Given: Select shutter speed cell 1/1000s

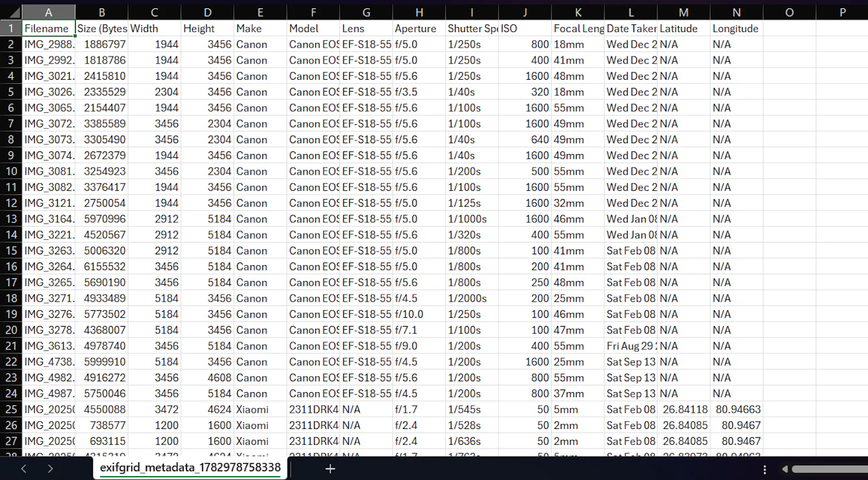Looking at the screenshot, I should point(472,219).
